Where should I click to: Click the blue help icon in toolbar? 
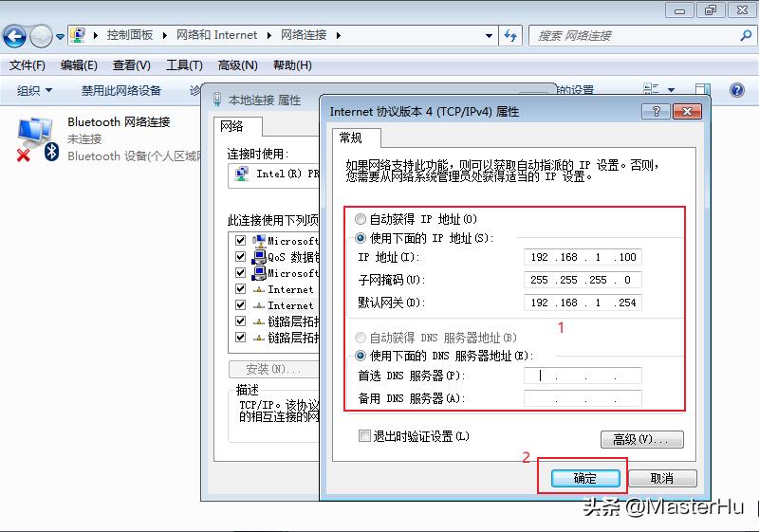737,90
